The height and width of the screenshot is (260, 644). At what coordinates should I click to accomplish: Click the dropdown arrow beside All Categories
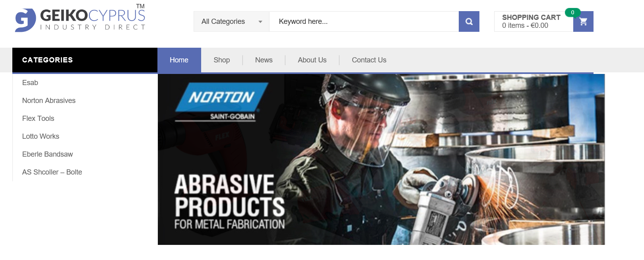tap(260, 22)
